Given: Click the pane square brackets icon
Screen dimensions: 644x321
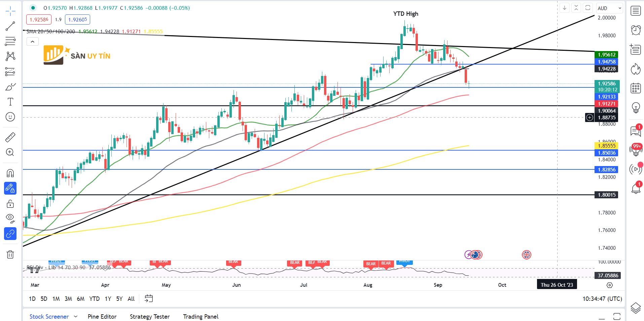Looking at the screenshot, I should pos(588,8).
